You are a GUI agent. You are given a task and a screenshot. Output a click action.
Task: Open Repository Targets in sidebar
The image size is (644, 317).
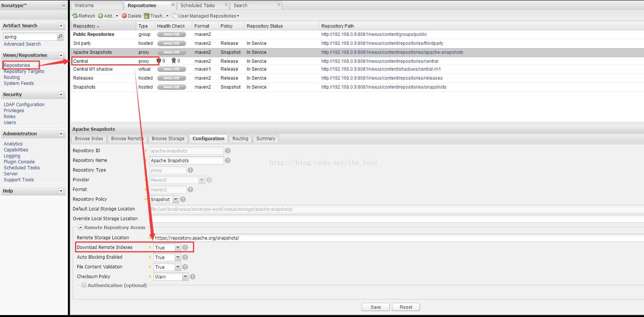point(24,71)
